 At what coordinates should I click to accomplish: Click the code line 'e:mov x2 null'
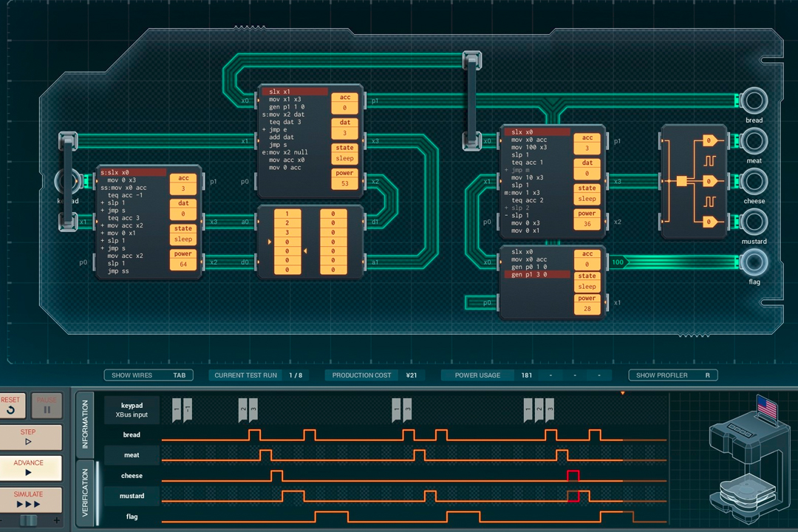(x=285, y=152)
